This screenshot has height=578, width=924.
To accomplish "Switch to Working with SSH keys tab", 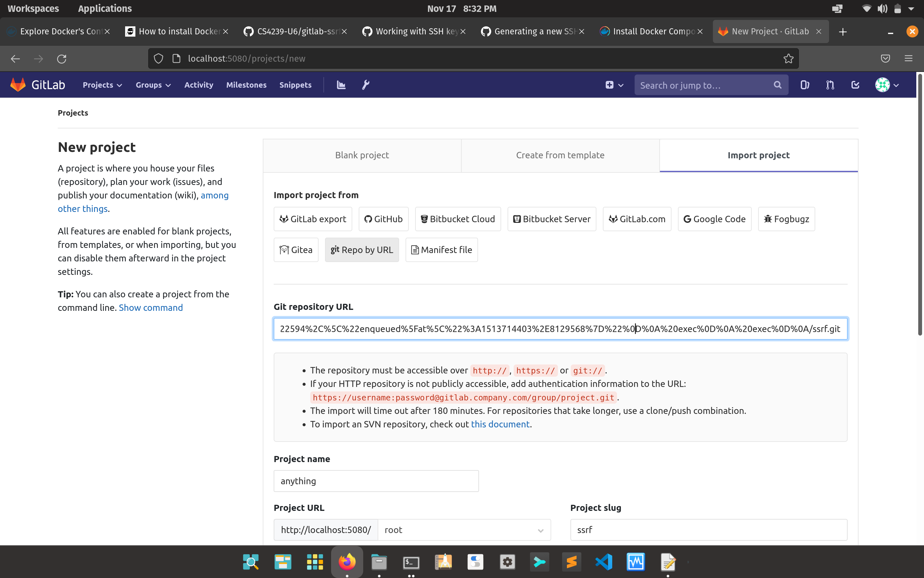I will (414, 31).
